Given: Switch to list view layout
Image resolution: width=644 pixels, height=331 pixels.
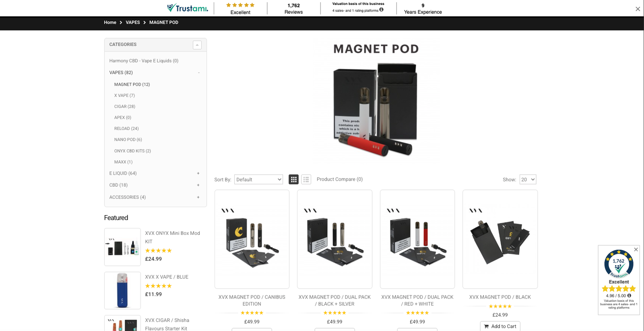Looking at the screenshot, I should (x=306, y=179).
